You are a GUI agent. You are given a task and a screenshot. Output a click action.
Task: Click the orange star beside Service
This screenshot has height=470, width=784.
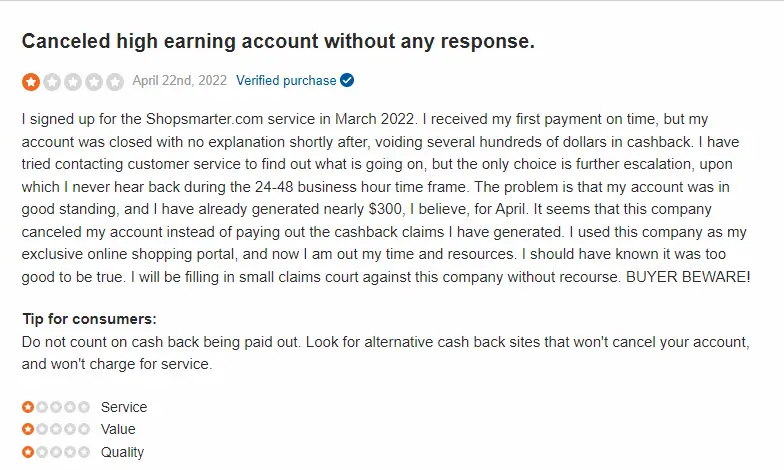[x=28, y=407]
